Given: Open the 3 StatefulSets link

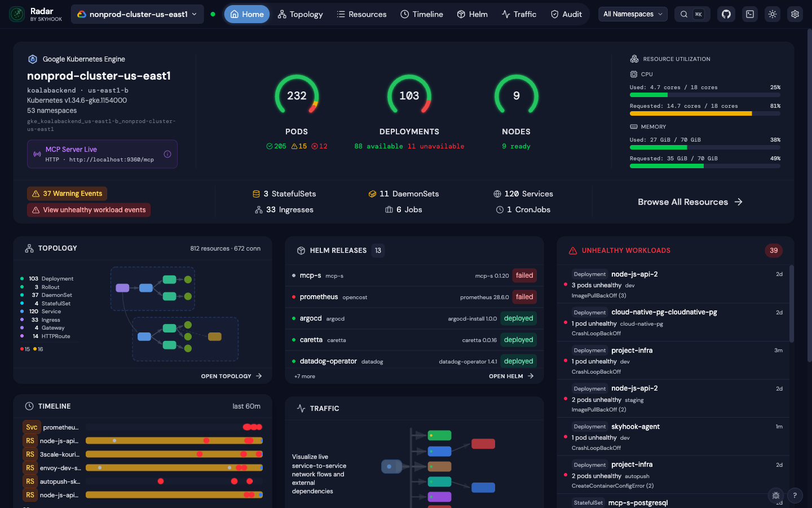Looking at the screenshot, I should point(284,194).
